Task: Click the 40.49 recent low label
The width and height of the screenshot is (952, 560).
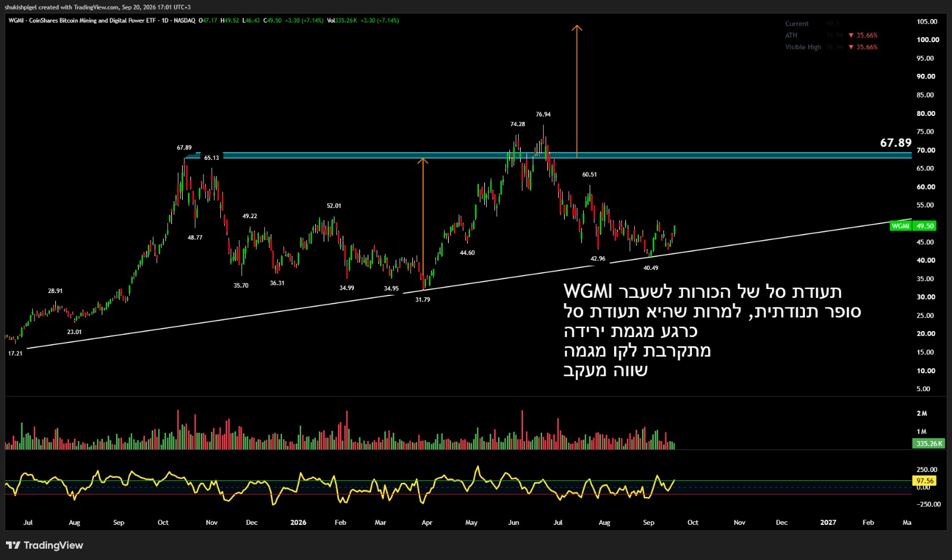Action: (x=651, y=268)
